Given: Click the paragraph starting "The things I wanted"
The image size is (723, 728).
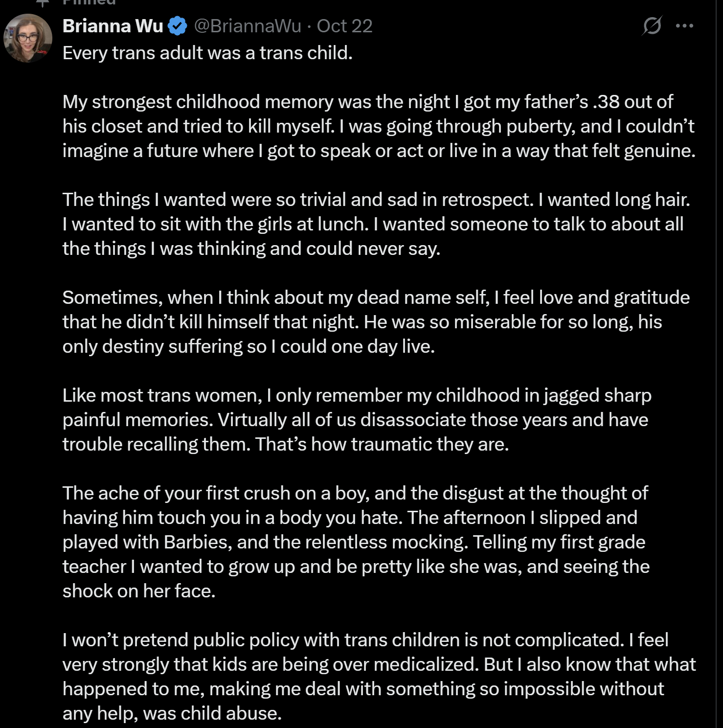Looking at the screenshot, I should point(376,224).
